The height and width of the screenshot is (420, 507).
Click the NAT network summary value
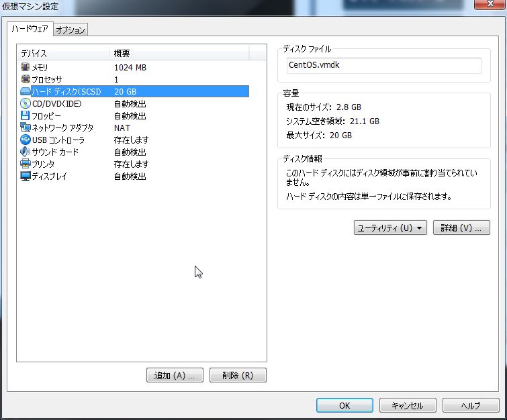pyautogui.click(x=122, y=128)
